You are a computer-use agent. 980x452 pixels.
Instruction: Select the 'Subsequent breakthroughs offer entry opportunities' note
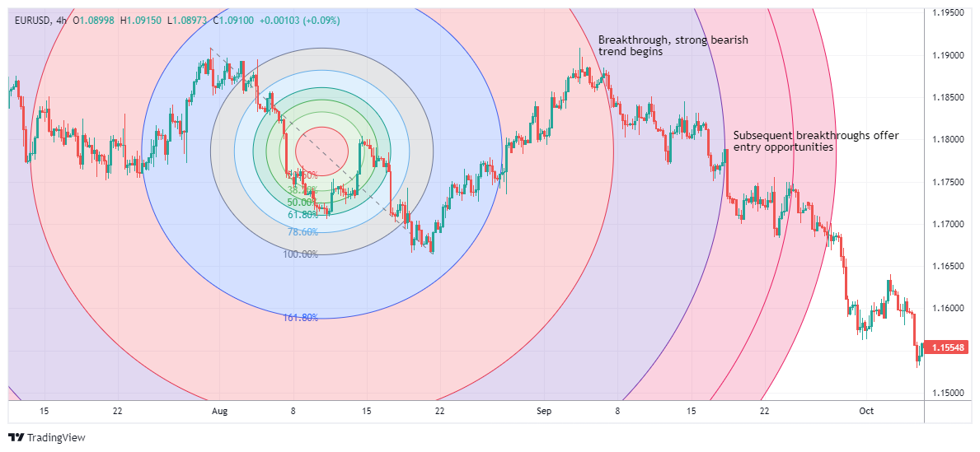pyautogui.click(x=816, y=141)
